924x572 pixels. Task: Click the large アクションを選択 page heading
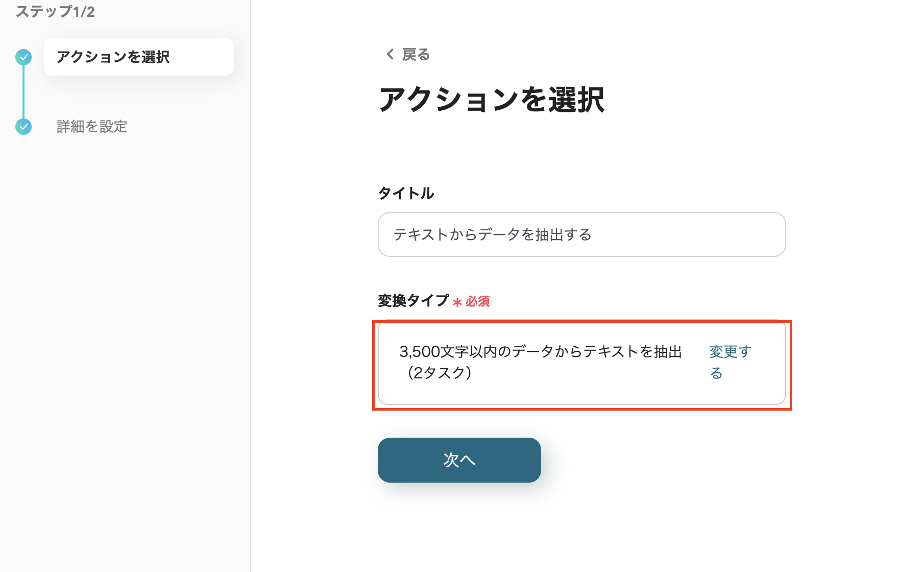click(x=492, y=99)
